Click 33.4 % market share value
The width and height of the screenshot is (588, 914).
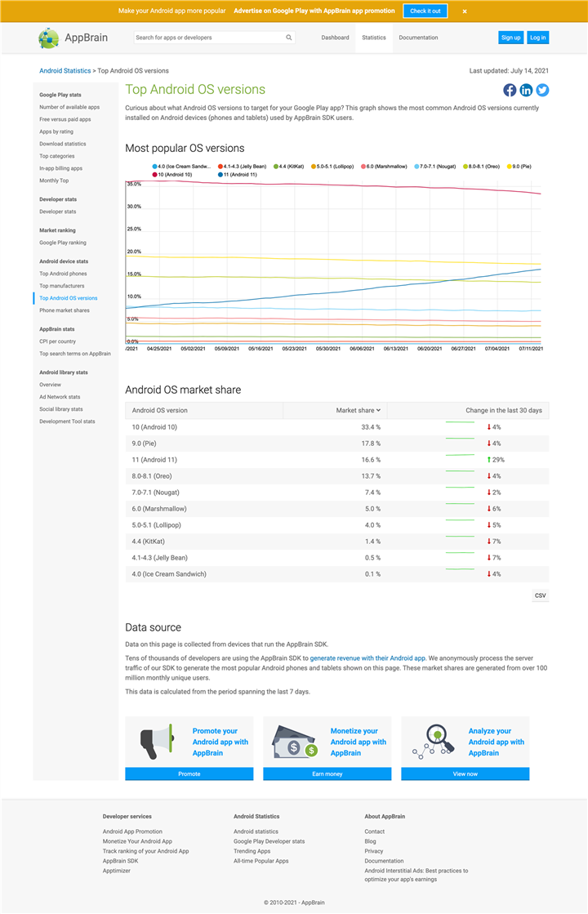(x=371, y=426)
